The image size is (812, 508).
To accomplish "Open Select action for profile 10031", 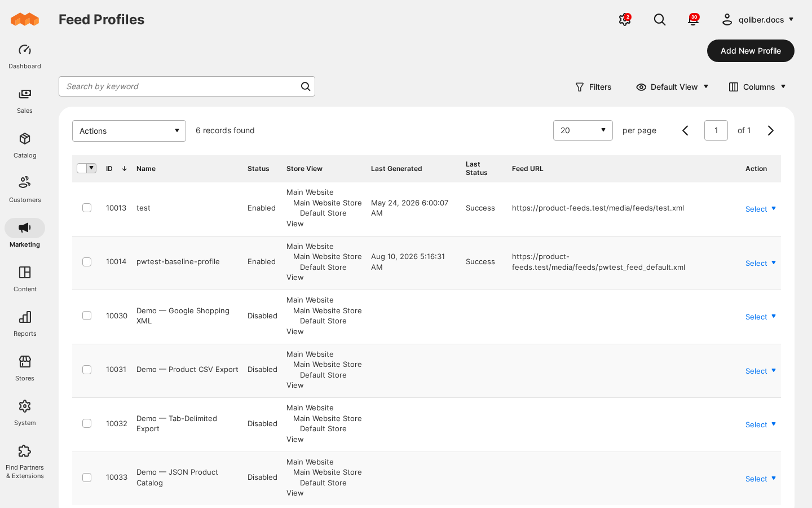I will coord(761,371).
